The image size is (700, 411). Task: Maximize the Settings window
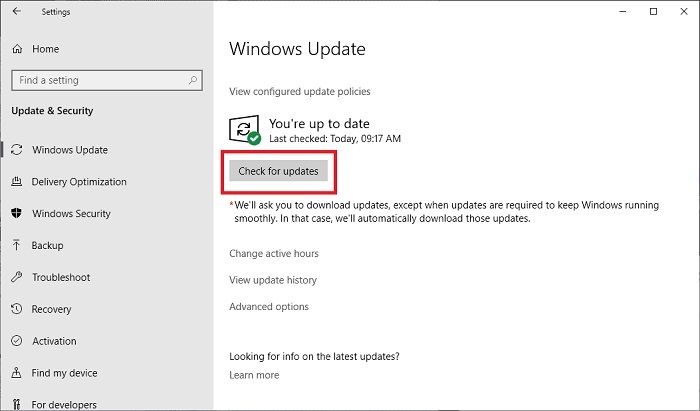point(653,12)
